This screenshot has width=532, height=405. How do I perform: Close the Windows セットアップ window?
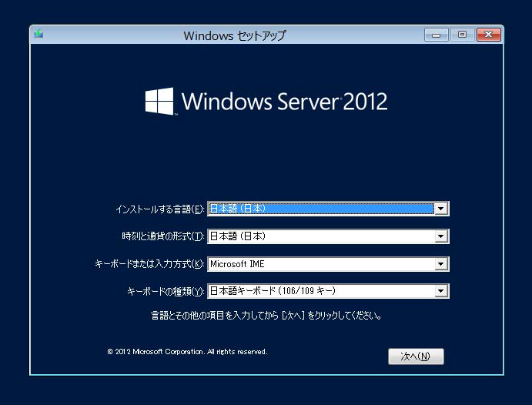pyautogui.click(x=489, y=35)
